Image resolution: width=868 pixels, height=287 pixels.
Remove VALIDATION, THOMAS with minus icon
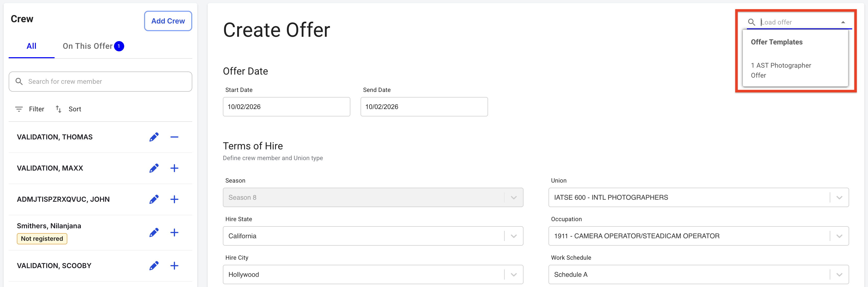tap(174, 137)
